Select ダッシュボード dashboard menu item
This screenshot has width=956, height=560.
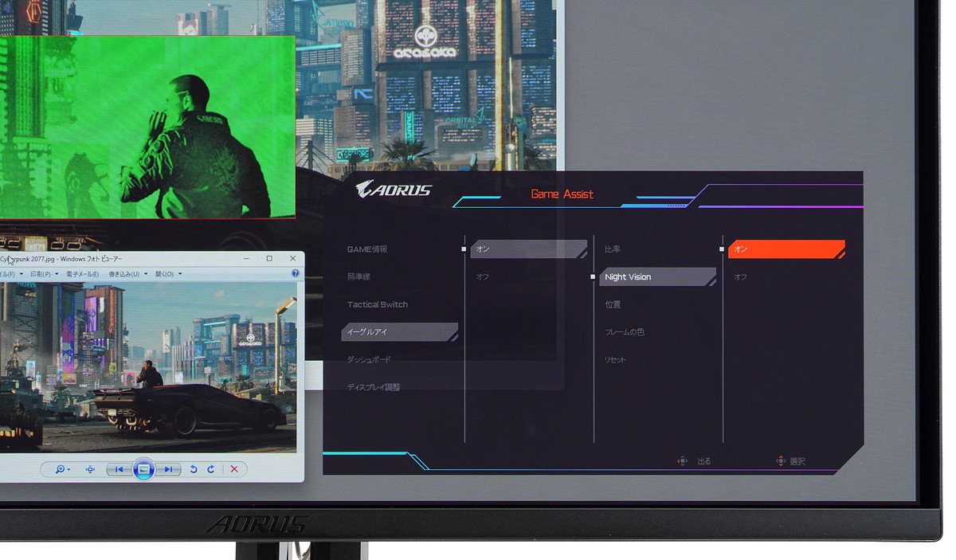tap(369, 359)
